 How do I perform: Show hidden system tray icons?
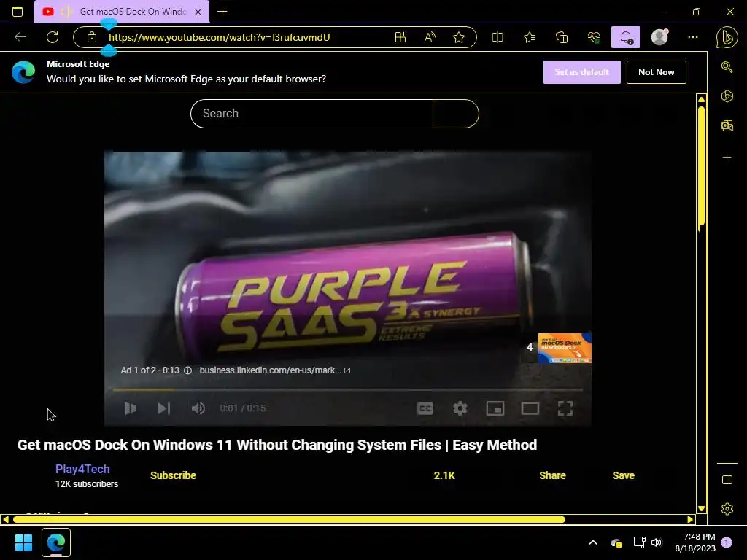[x=592, y=542]
